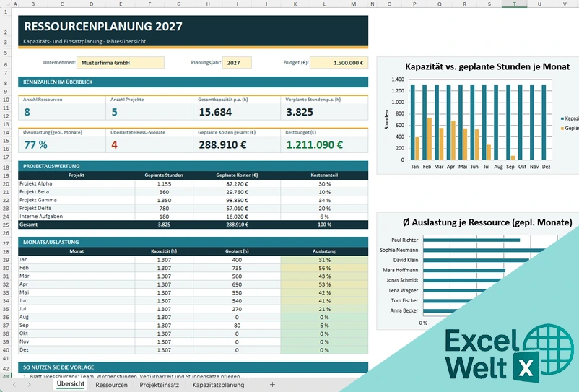Image resolution: width=579 pixels, height=392 pixels.
Task: Switch to the Übersicht sheet tab
Action: point(71,384)
